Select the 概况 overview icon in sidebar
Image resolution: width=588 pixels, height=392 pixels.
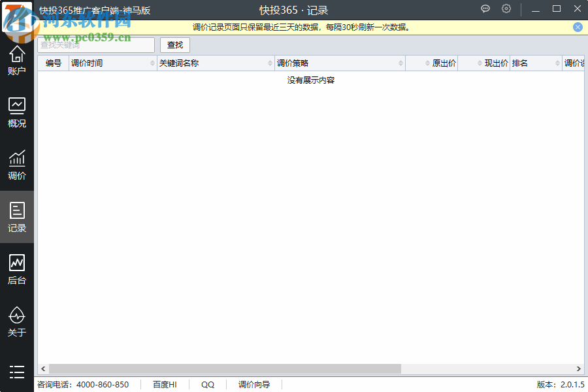[16, 111]
